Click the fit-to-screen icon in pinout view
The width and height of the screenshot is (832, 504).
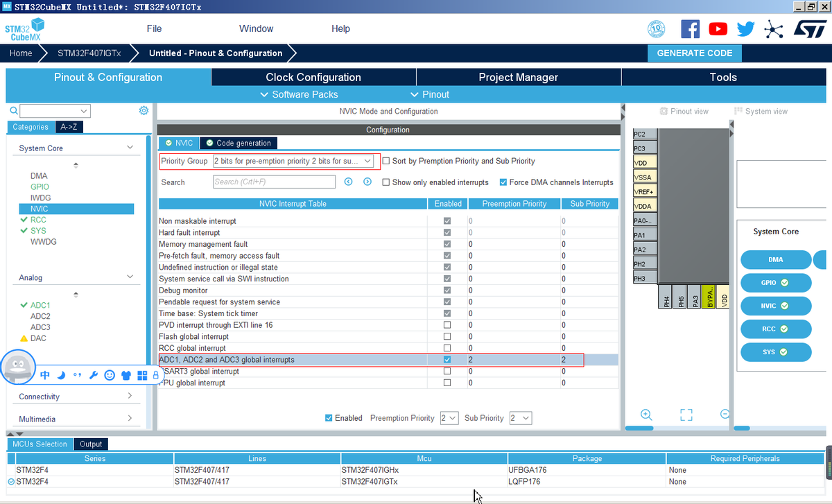tap(686, 415)
